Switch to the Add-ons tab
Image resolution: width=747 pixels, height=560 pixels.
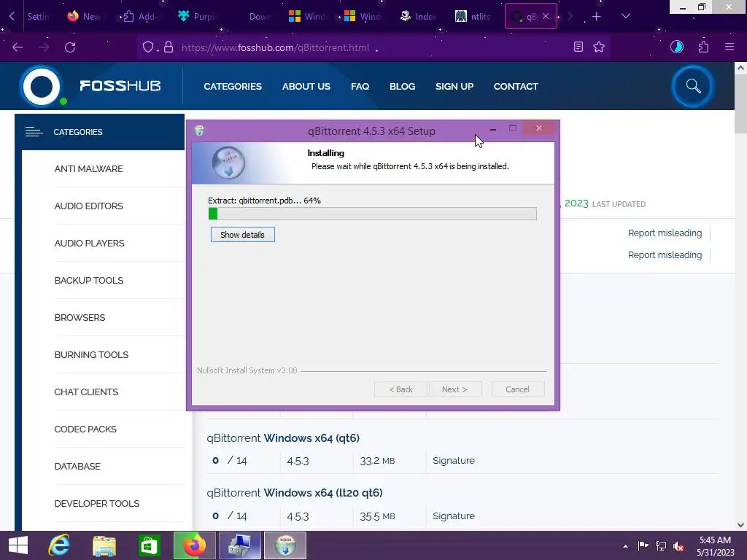pos(140,16)
